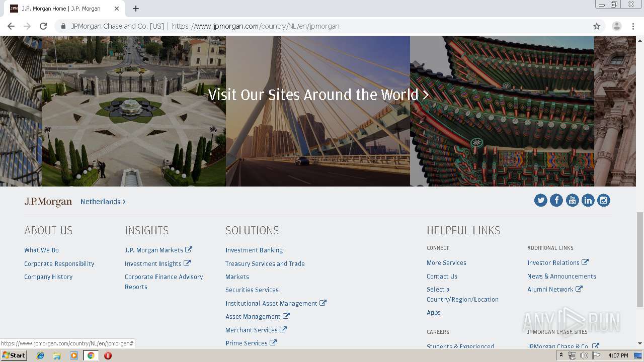Open Investor Relations external link
Screen dimensions: 644x362
click(x=558, y=262)
